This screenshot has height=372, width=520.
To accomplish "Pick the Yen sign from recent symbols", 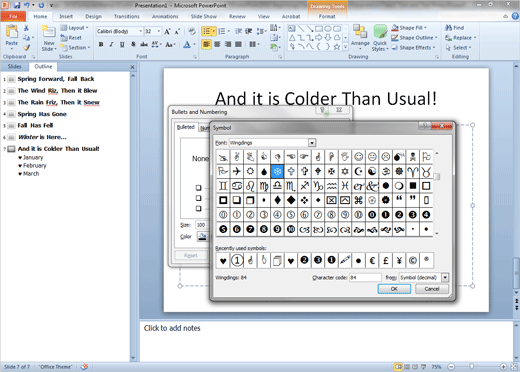I will pos(399,260).
